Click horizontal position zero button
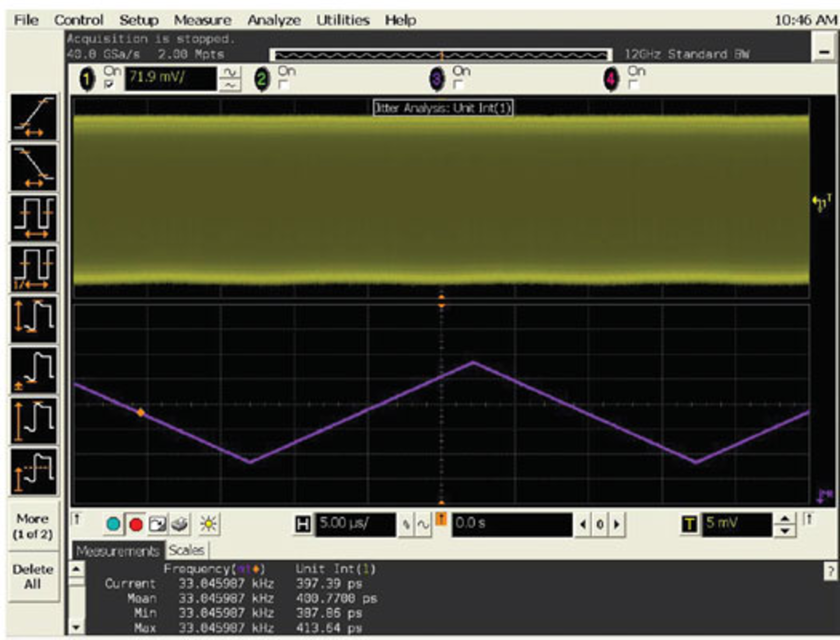840x640 pixels. [599, 524]
